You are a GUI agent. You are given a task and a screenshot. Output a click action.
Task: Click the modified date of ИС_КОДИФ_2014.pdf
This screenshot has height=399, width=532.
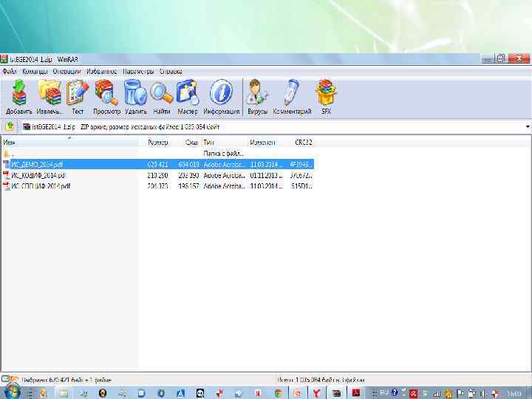click(266, 175)
